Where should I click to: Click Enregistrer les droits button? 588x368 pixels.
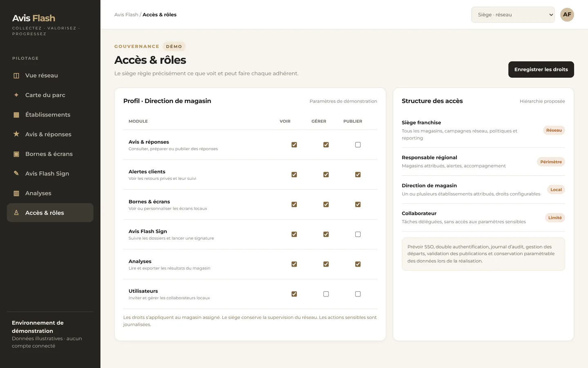click(541, 70)
